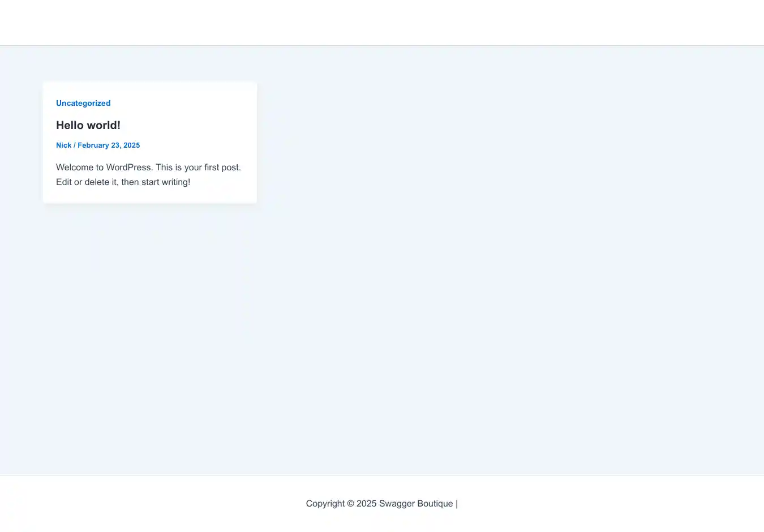
Task: Click the word 'WordPress' in the excerpt
Action: [128, 168]
